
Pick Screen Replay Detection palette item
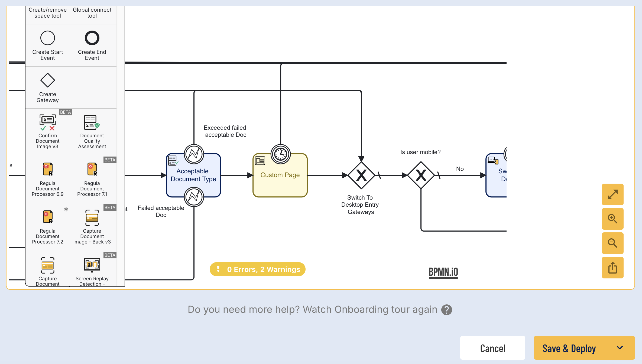click(x=92, y=271)
